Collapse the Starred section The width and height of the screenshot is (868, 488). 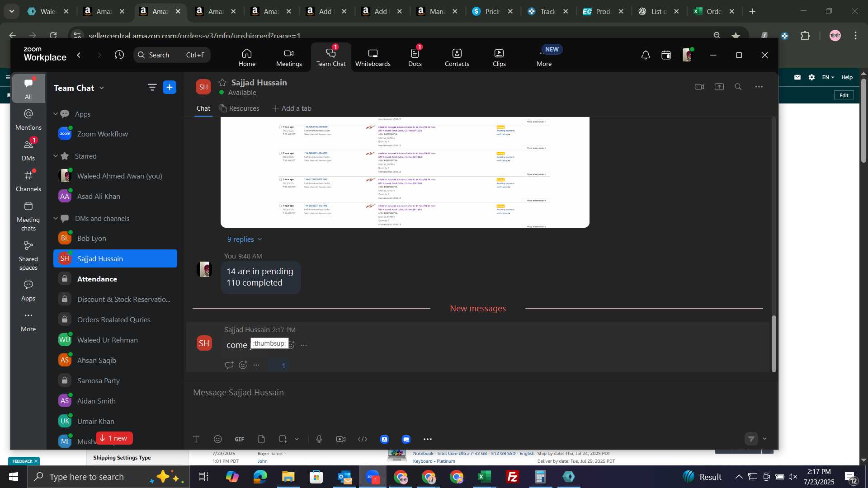tap(56, 156)
